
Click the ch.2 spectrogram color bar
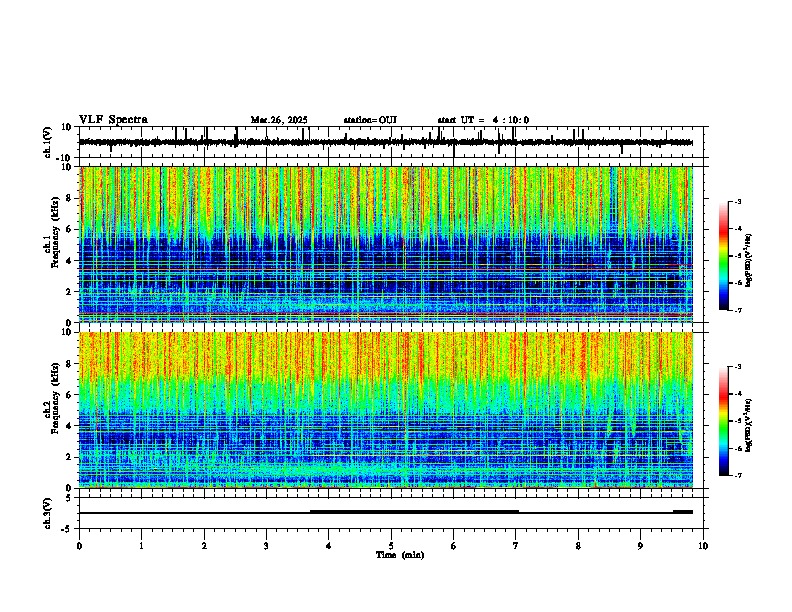724,421
